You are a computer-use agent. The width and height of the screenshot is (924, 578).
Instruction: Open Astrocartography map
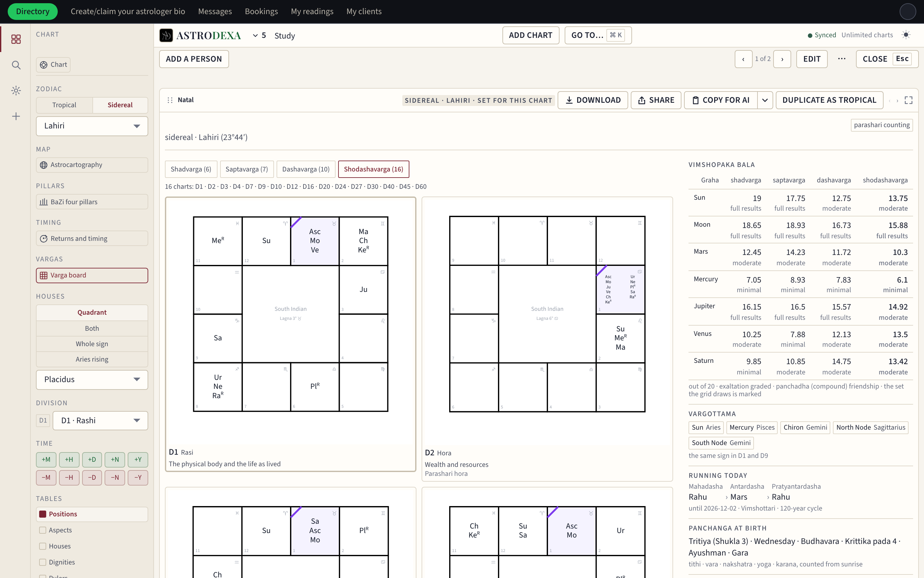92,165
